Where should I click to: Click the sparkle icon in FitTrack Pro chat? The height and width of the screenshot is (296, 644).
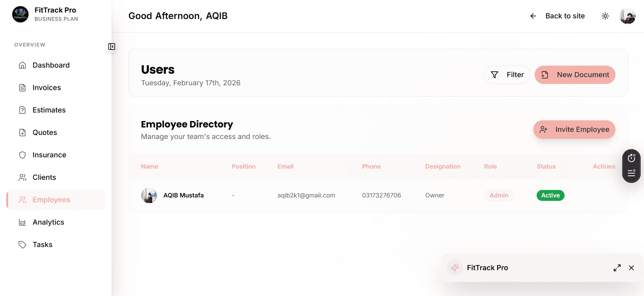[455, 268]
